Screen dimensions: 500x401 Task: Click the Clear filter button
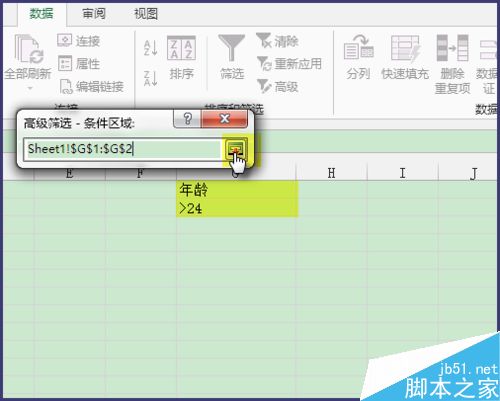pos(277,41)
